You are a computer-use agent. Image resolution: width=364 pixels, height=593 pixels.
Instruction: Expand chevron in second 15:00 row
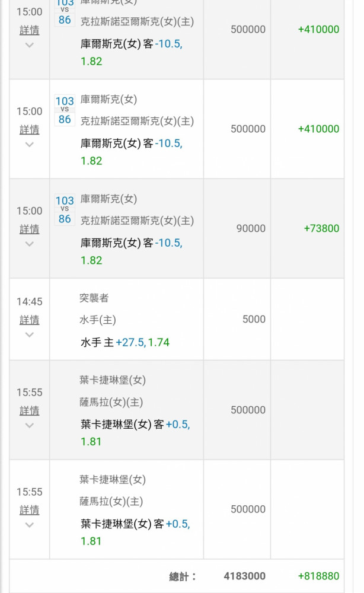(30, 145)
